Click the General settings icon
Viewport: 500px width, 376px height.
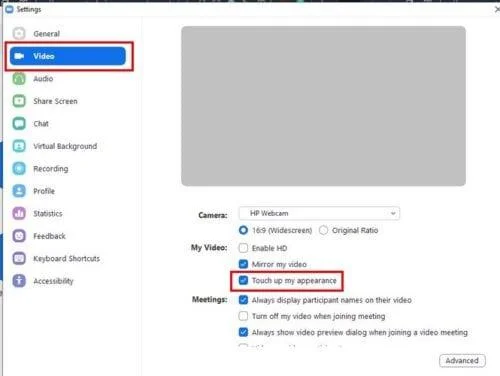(19, 33)
